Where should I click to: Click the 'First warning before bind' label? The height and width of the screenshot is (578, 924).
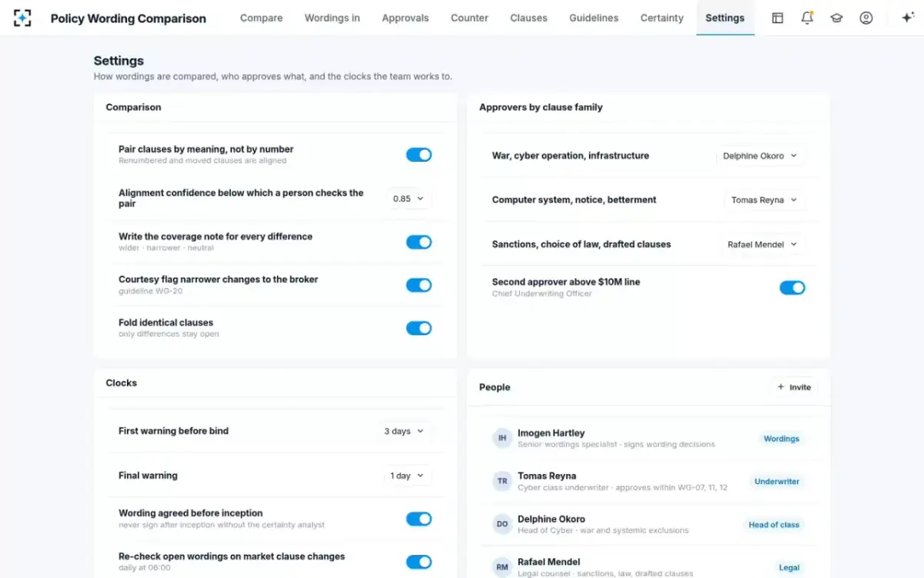(x=173, y=431)
